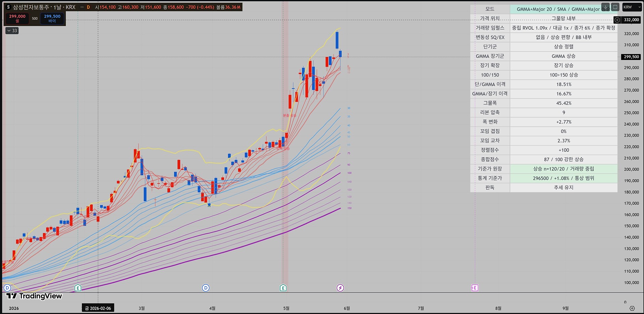Click the 200,000 price scale label
The width and height of the screenshot is (644, 314).
631,169
